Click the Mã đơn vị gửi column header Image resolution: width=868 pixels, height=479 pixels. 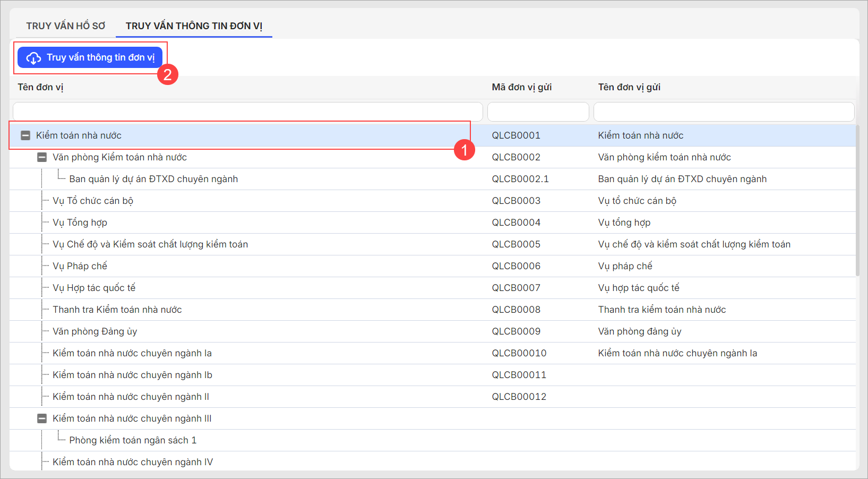521,87
